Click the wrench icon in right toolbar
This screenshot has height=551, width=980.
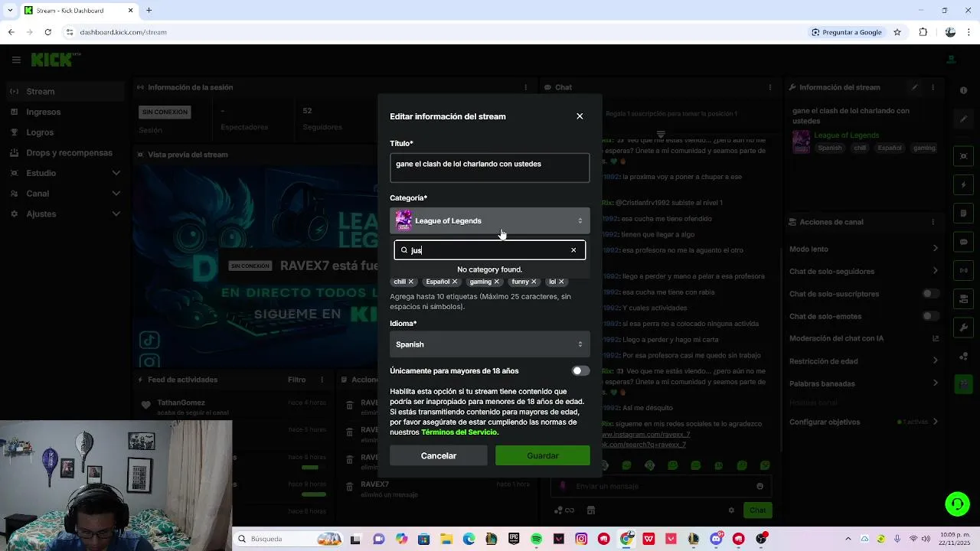click(x=964, y=328)
